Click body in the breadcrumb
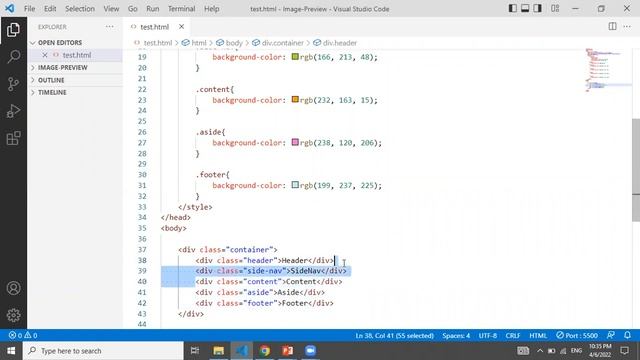Image resolution: width=640 pixels, height=360 pixels. (x=234, y=43)
